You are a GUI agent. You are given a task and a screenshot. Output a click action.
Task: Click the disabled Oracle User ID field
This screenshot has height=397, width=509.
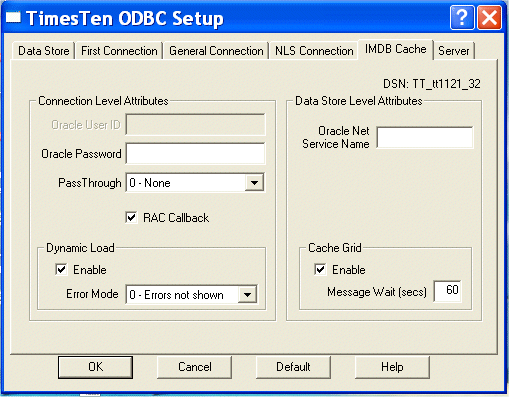(x=195, y=124)
